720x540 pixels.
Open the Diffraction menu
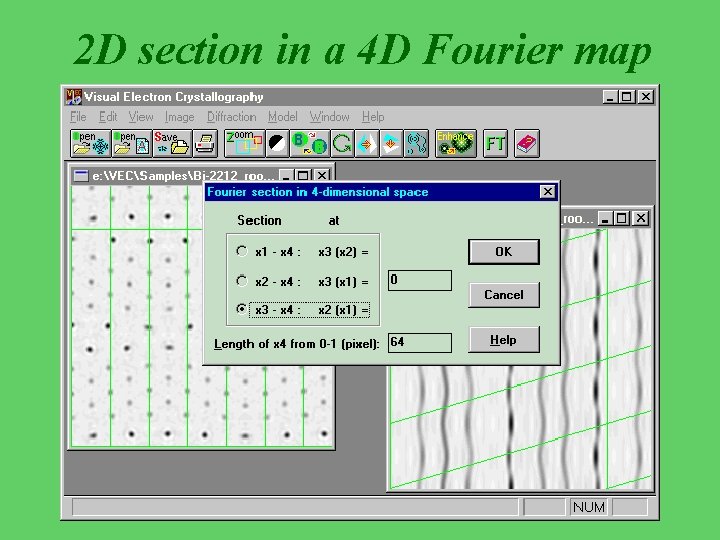231,117
